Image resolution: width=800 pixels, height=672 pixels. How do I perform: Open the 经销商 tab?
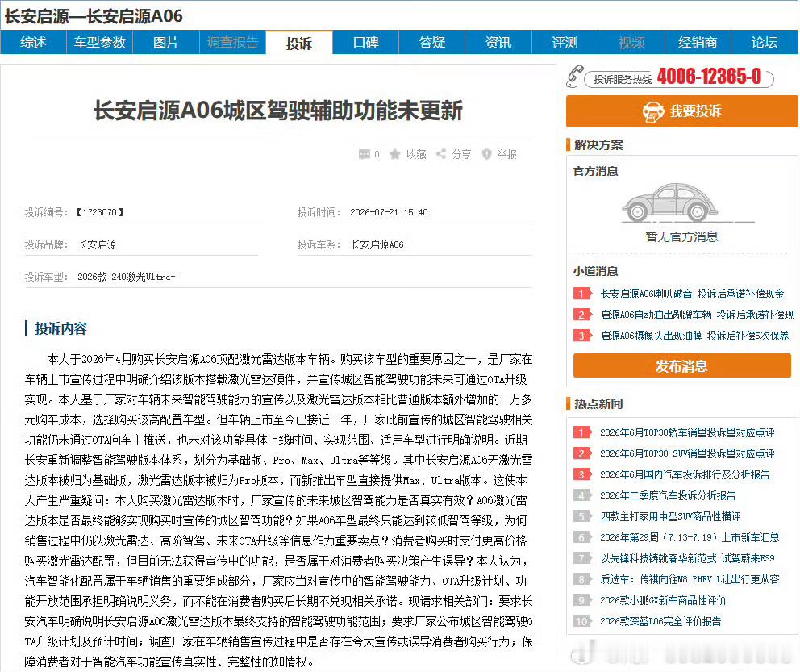(698, 42)
